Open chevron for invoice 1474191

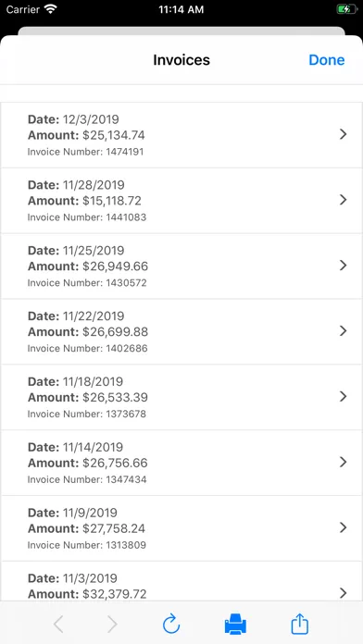(x=343, y=134)
